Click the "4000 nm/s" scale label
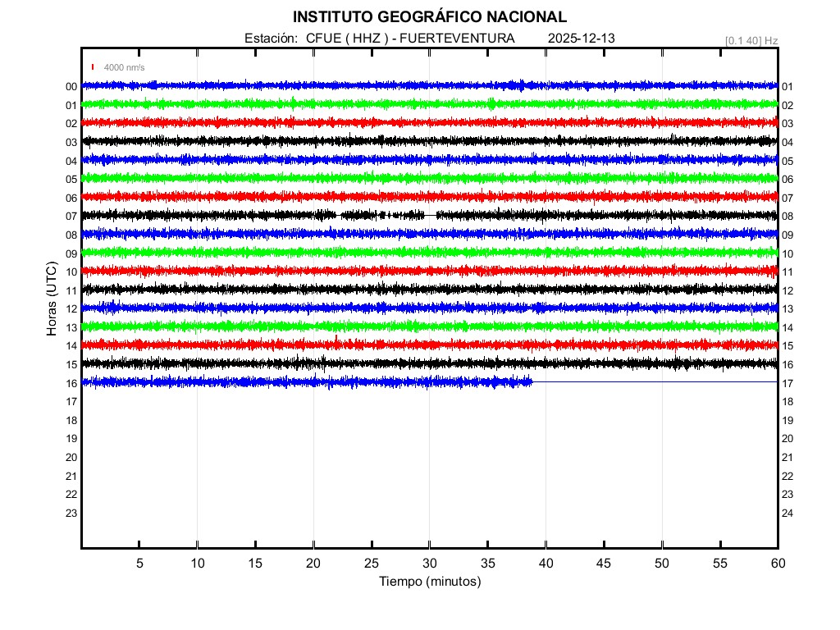This screenshot has width=840, height=630. [124, 67]
